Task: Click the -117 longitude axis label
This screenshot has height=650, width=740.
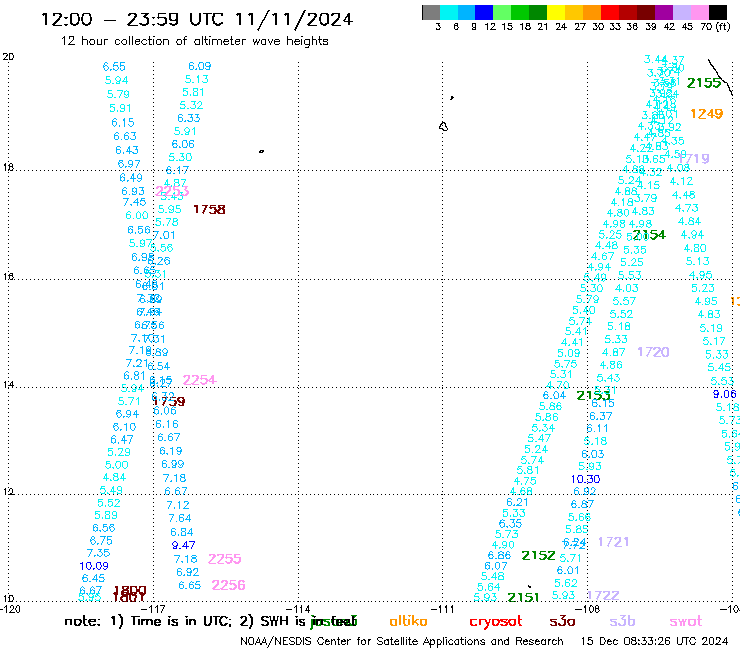Action: pos(154,609)
